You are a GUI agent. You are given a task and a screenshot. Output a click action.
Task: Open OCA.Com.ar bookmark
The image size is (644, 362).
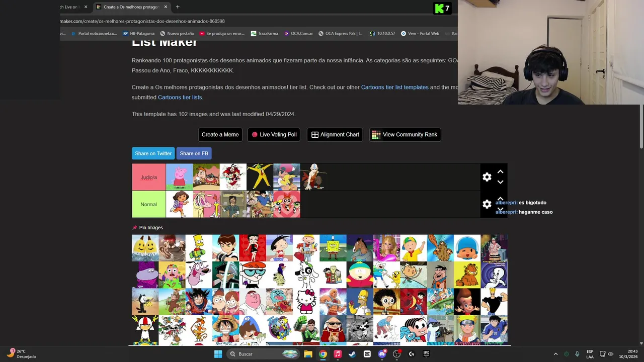point(298,34)
